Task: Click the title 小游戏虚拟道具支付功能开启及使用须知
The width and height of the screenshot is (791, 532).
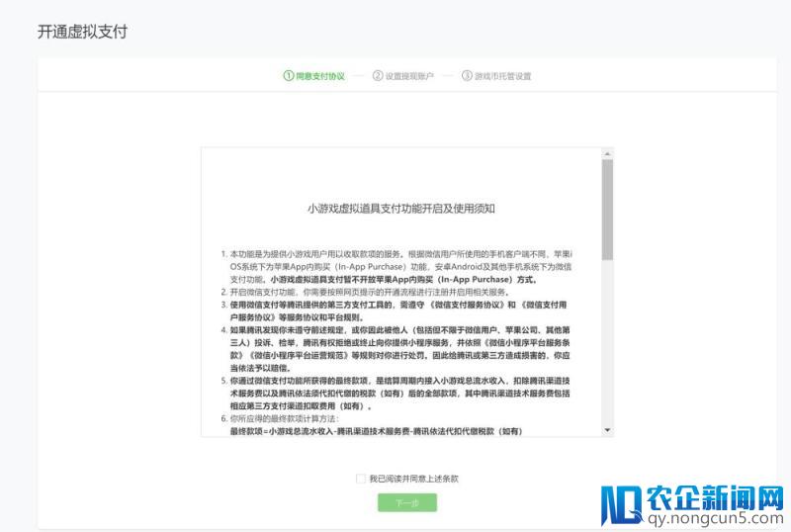Action: tap(401, 209)
